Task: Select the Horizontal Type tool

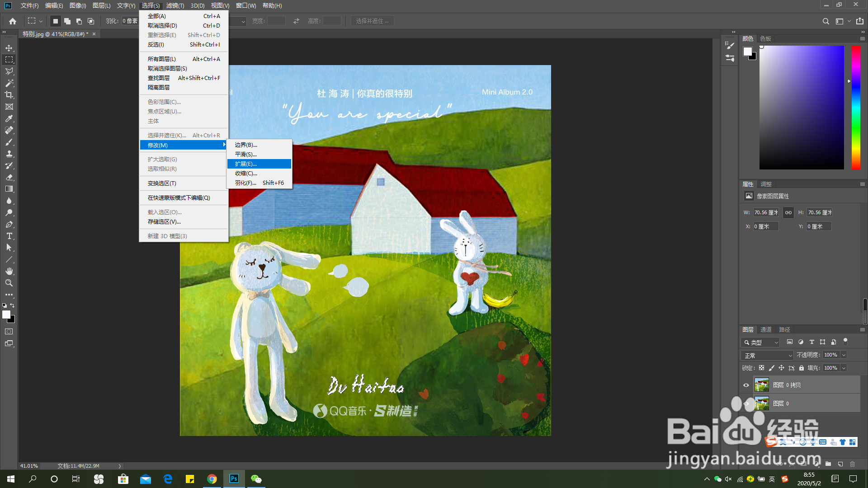Action: coord(9,236)
